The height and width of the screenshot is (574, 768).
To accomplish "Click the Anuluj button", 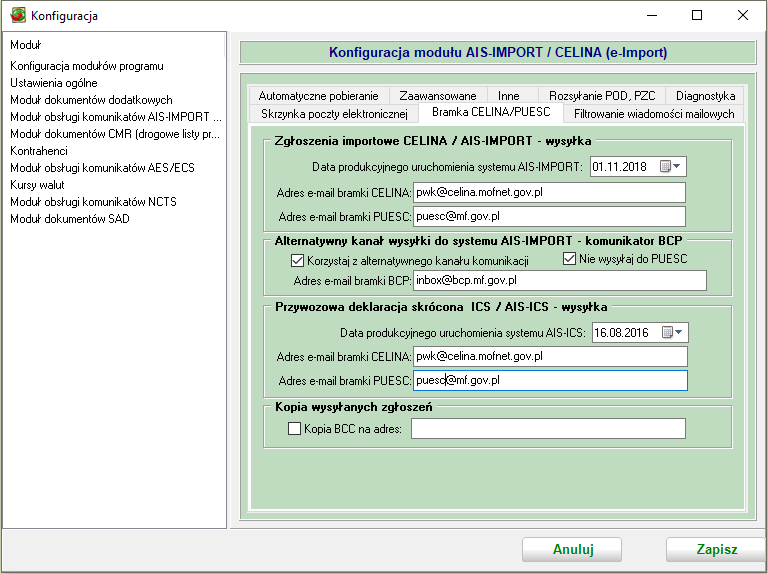I will coord(572,550).
